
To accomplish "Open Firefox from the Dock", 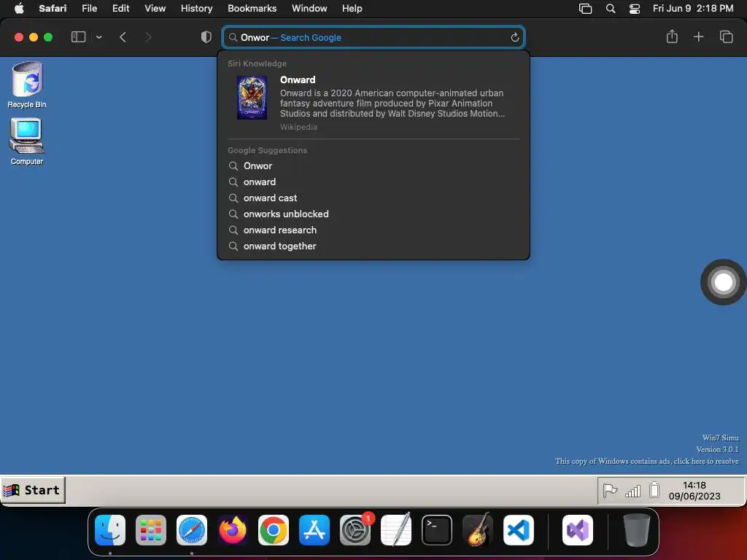I will pos(233,530).
